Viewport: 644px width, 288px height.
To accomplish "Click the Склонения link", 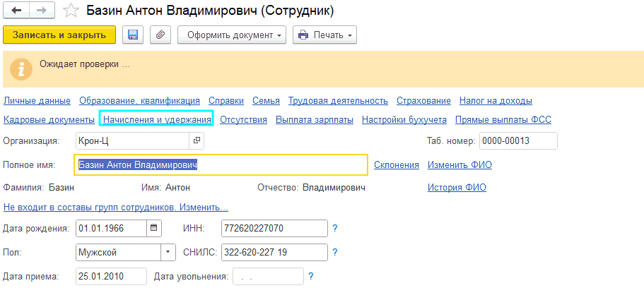I will pos(397,165).
